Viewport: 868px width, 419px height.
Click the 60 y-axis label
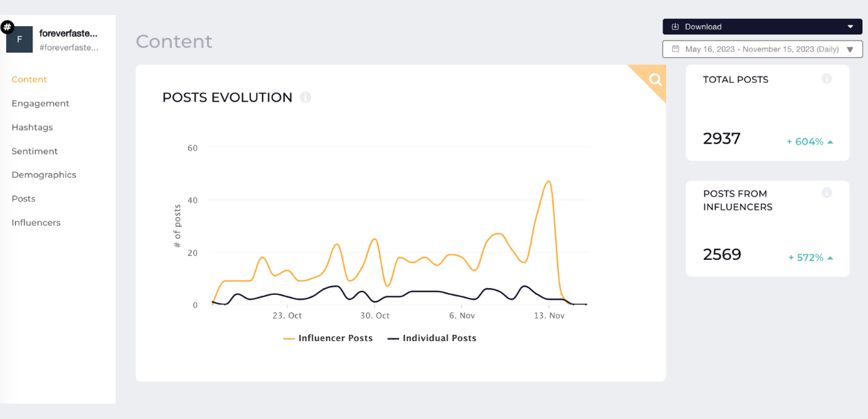point(192,148)
